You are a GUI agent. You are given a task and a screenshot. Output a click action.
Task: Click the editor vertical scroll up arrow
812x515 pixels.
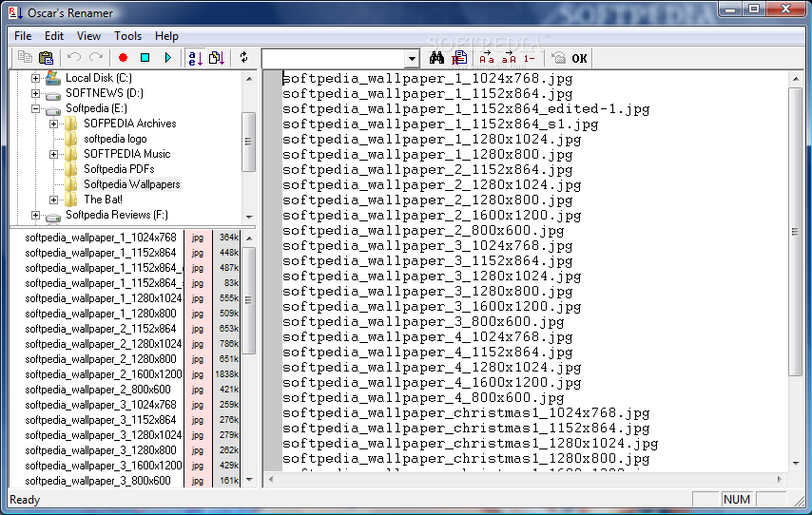tap(796, 79)
